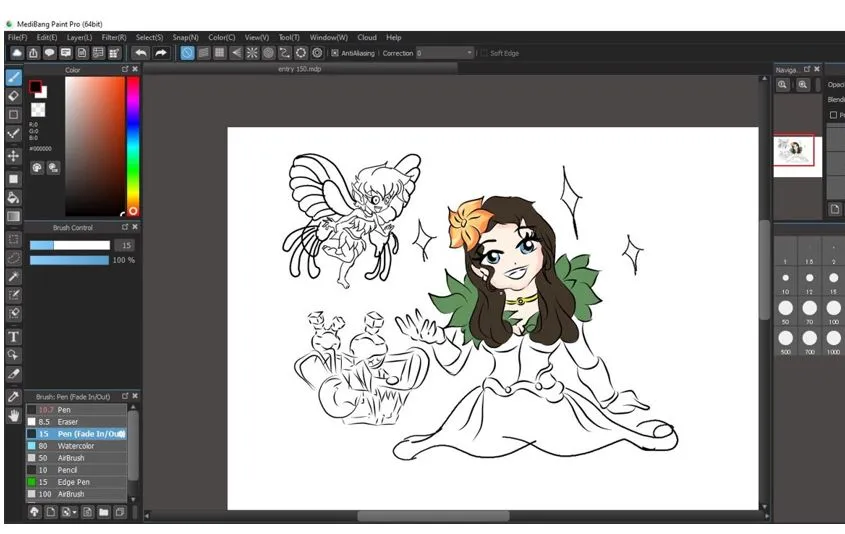Click the Redo arrow in toolbar
The width and height of the screenshot is (845, 534).
coord(161,53)
